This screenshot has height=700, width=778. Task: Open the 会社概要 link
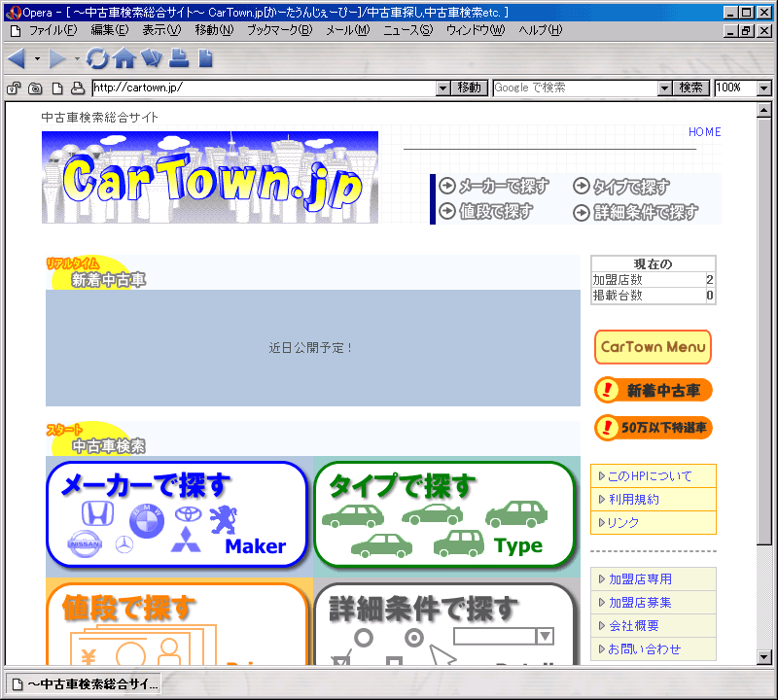point(634,625)
